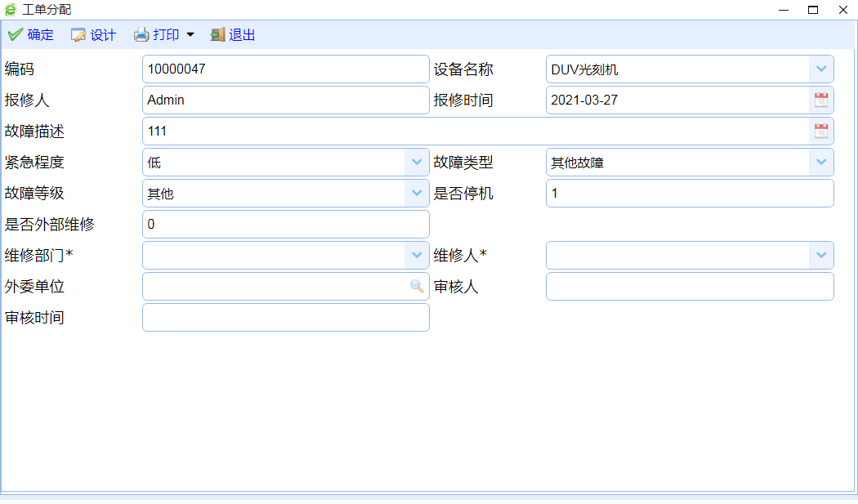Click the app icon in title bar
Viewport: 858px width, 504px height.
pyautogui.click(x=11, y=9)
